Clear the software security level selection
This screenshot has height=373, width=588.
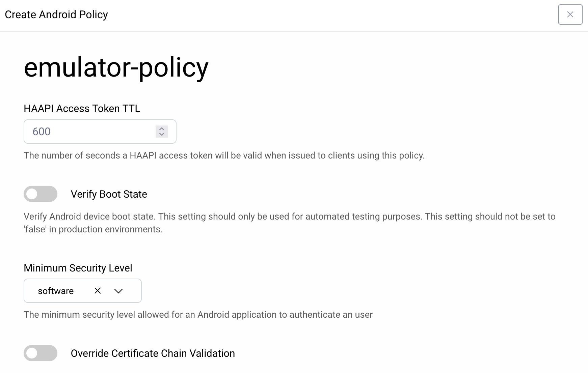(97, 290)
